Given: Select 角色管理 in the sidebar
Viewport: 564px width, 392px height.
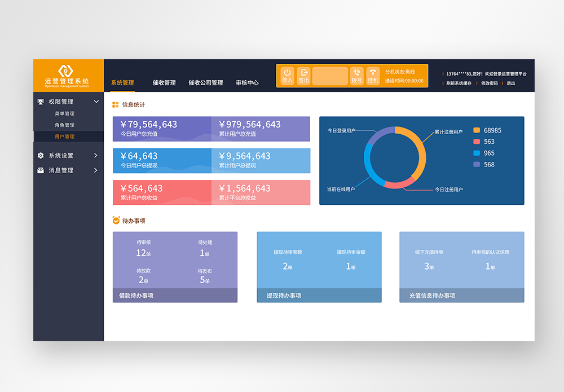Looking at the screenshot, I should (x=64, y=125).
